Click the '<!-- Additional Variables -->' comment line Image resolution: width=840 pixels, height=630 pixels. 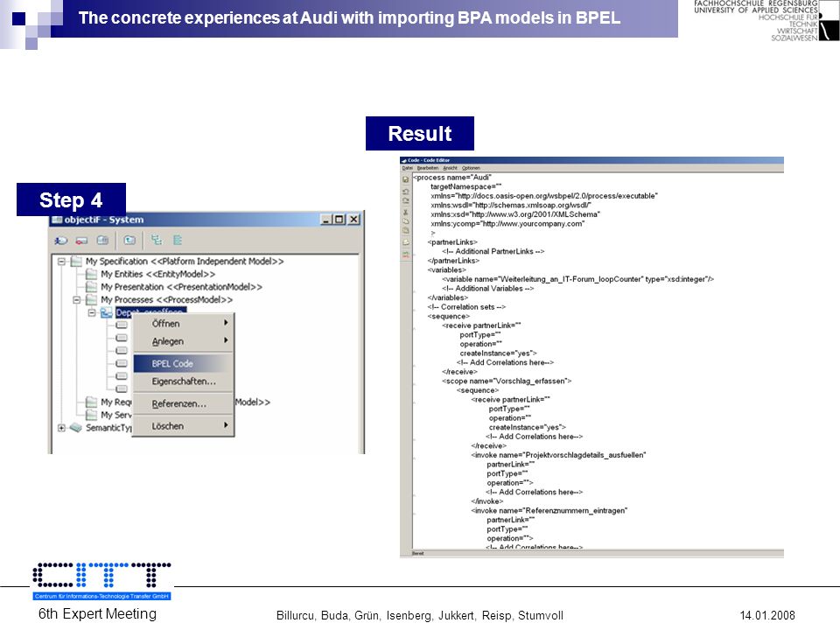pyautogui.click(x=487, y=288)
